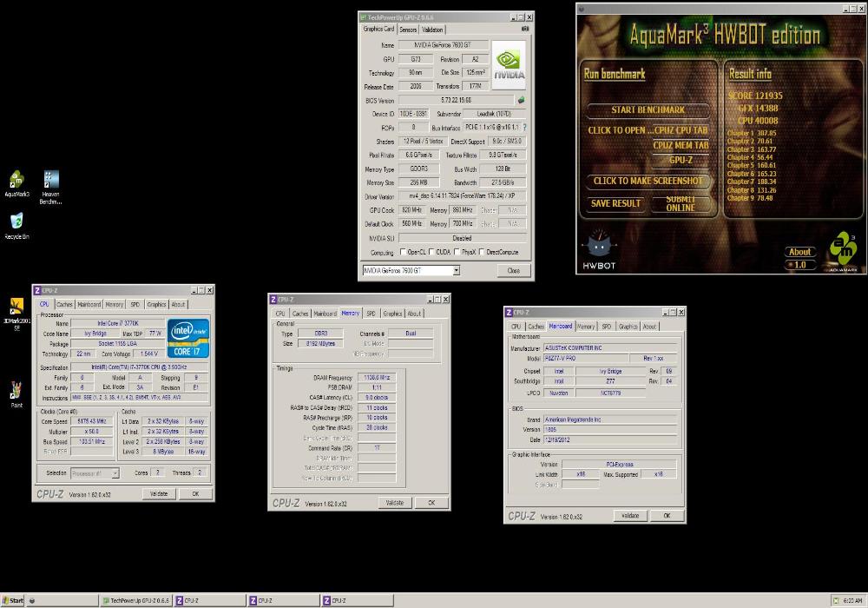This screenshot has width=868, height=608.
Task: Click the quick launch icon beside Start
Action: point(32,600)
